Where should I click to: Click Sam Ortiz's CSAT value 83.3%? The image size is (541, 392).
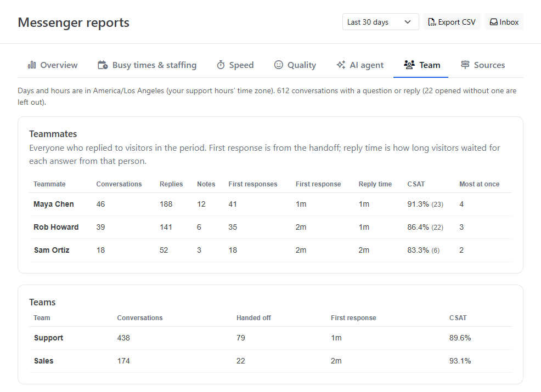(418, 251)
